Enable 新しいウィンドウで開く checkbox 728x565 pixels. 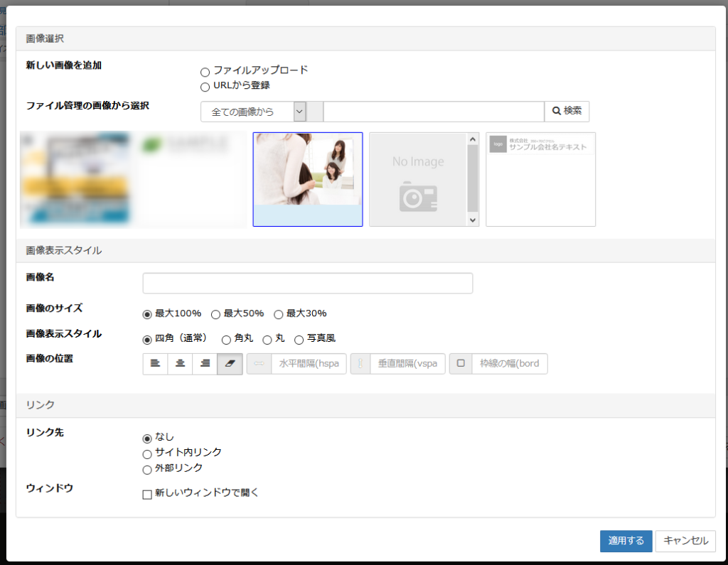click(x=148, y=495)
